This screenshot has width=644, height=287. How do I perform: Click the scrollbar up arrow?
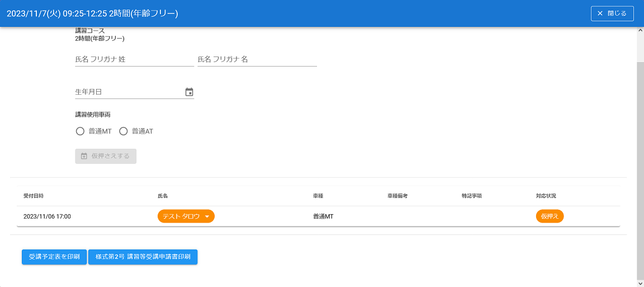click(x=640, y=31)
